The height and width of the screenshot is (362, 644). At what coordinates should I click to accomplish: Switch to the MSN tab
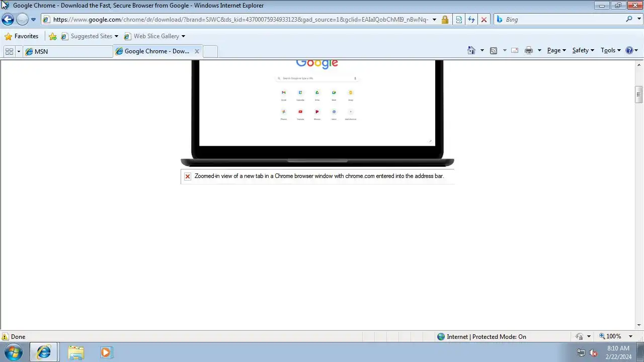68,51
